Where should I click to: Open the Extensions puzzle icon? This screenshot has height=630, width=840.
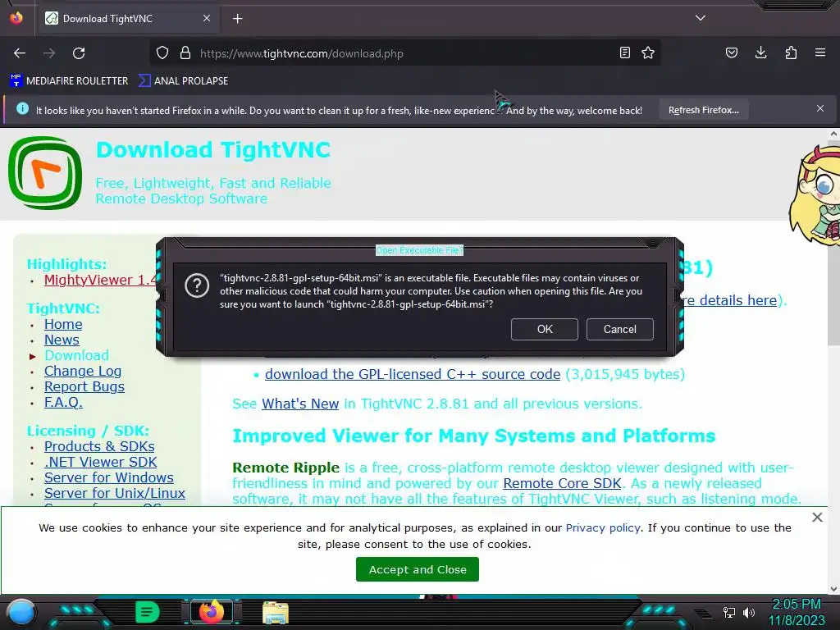[x=791, y=52]
